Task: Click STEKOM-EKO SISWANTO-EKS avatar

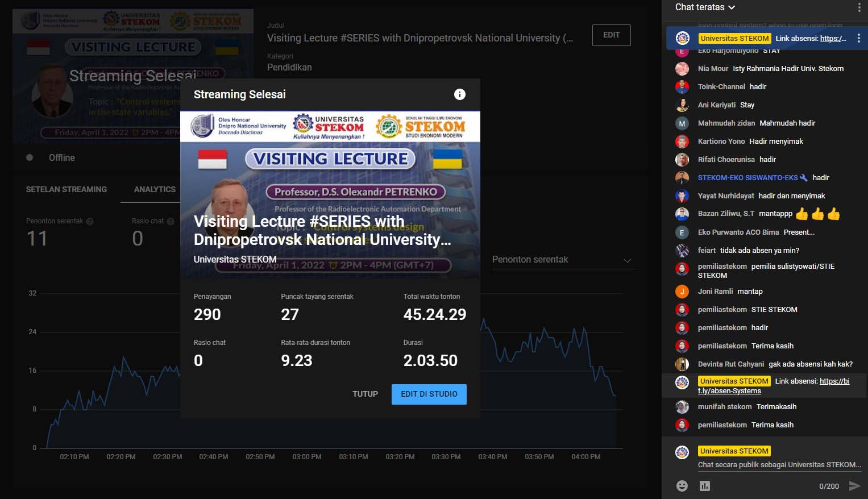Action: click(x=682, y=178)
